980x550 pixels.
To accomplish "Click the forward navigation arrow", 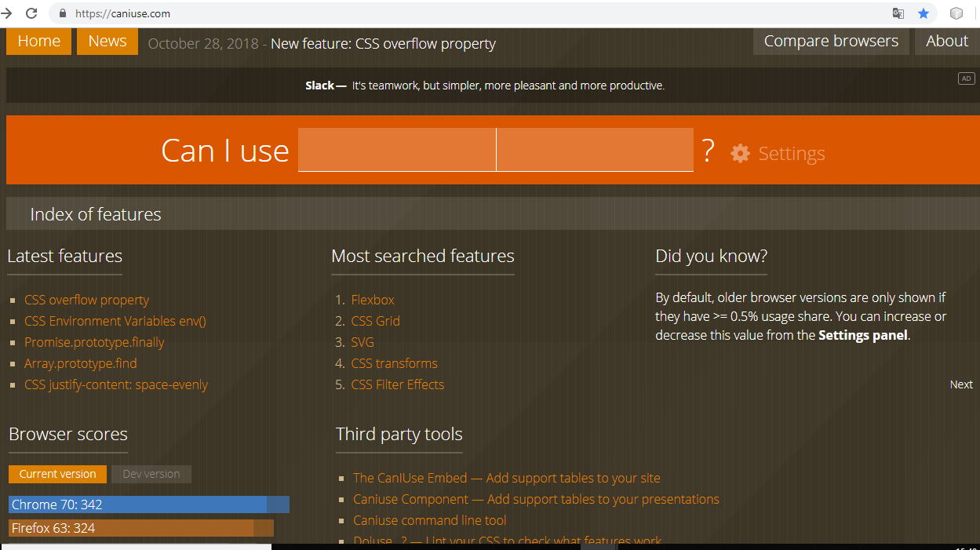I will 6,13.
